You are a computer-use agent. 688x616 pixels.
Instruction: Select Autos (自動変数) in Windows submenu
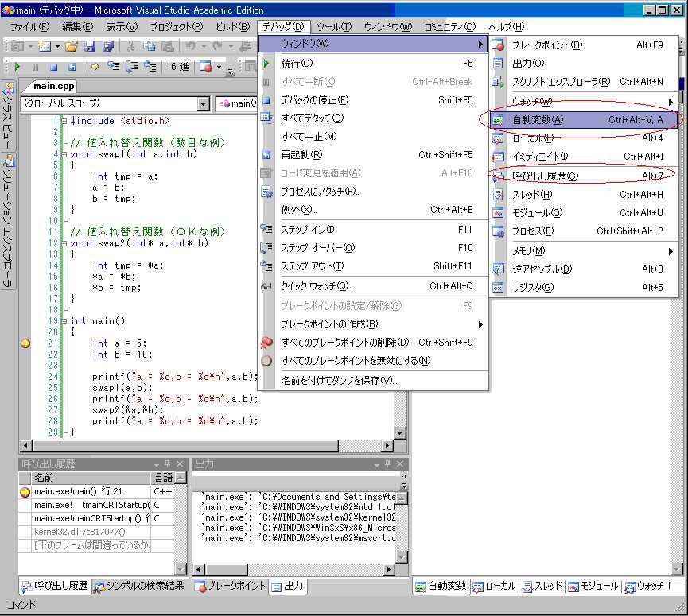(585, 120)
